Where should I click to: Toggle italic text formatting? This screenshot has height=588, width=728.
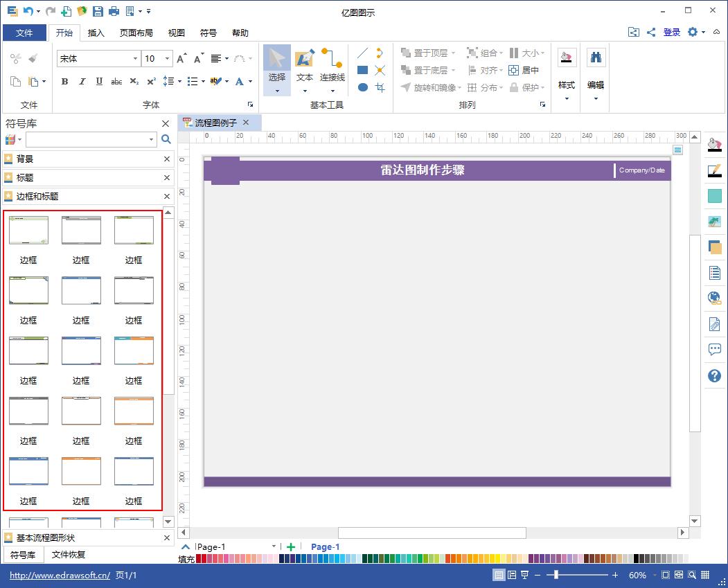pyautogui.click(x=82, y=82)
